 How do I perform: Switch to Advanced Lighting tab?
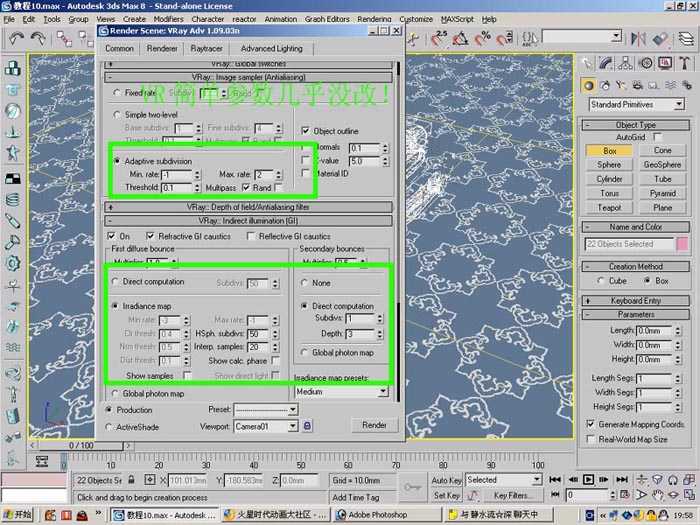[x=271, y=48]
